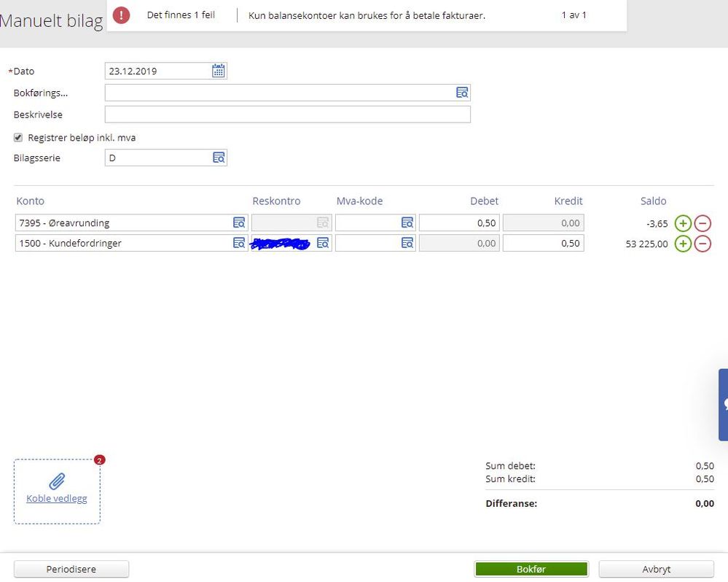The image size is (728, 582).
Task: Add a row after Øreavrunding line
Action: coord(683,223)
